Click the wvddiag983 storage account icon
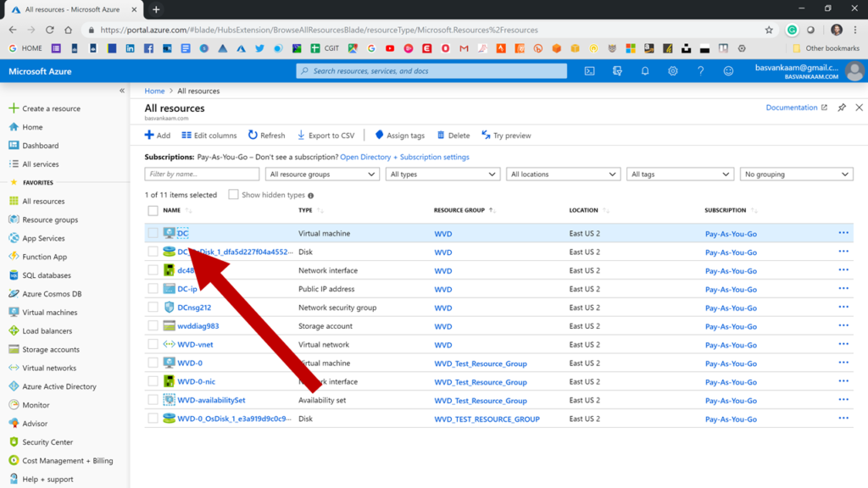This screenshot has width=868, height=488. [169, 326]
